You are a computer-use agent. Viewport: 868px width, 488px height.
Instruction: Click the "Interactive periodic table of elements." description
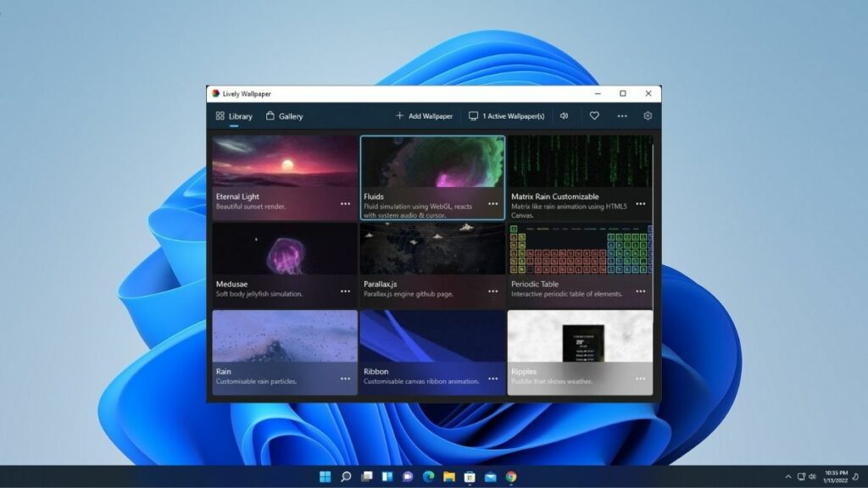point(567,294)
